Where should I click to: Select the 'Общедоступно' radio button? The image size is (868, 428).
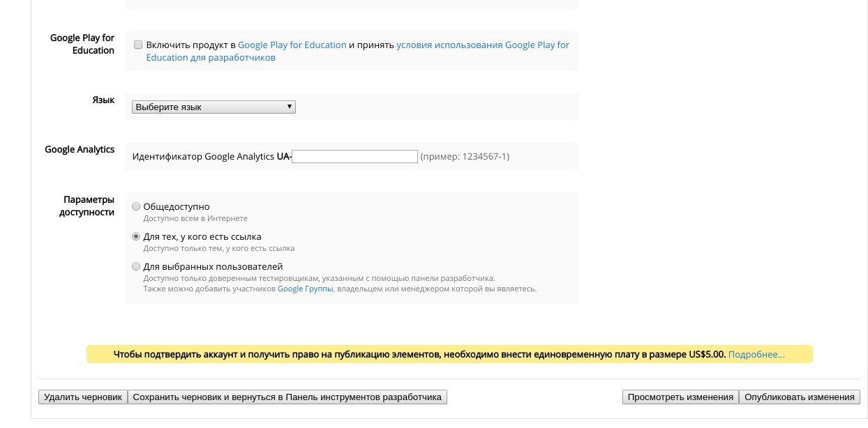136,206
